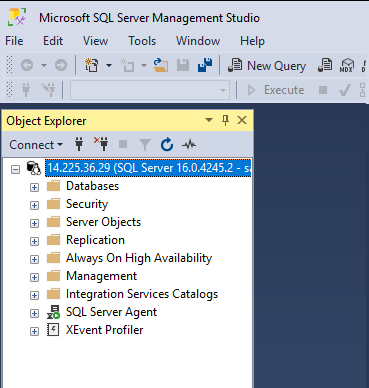This screenshot has height=388, width=369.
Task: Refresh the Object Explorer tree
Action: point(167,145)
